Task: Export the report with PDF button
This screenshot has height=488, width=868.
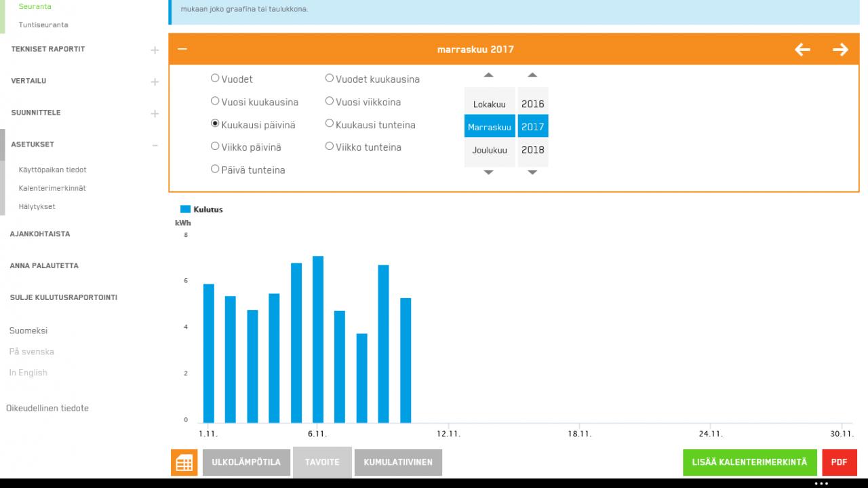Action: tap(839, 462)
